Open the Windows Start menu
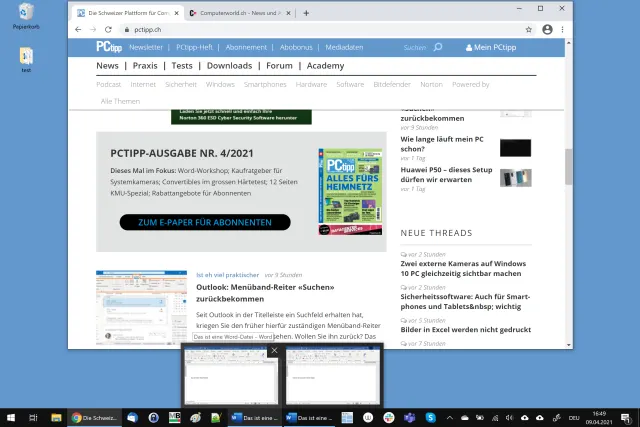Image resolution: width=640 pixels, height=427 pixels. pyautogui.click(x=11, y=418)
